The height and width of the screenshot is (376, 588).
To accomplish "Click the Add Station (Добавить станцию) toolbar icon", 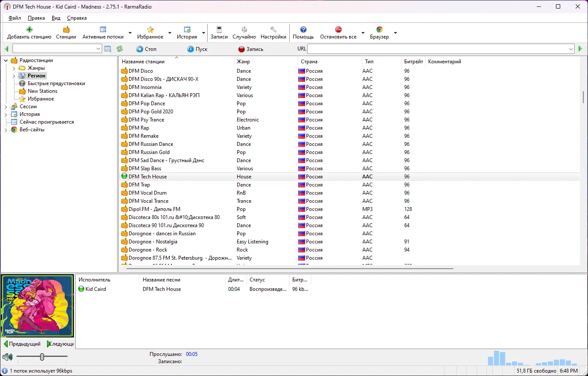I will (29, 30).
